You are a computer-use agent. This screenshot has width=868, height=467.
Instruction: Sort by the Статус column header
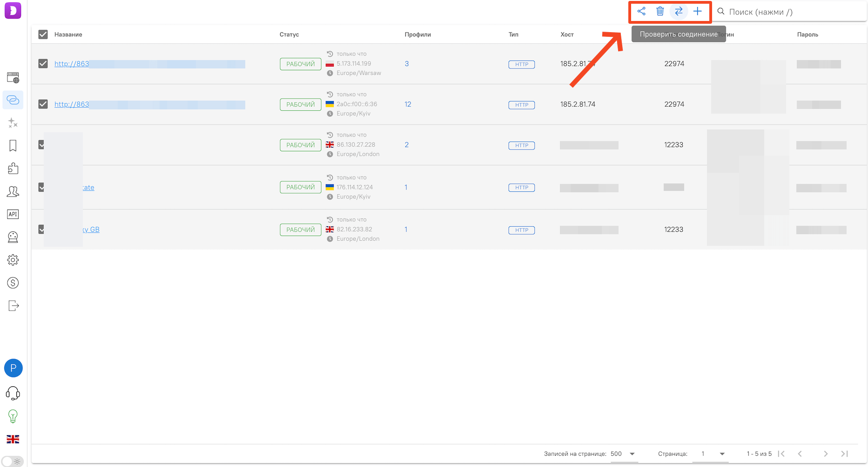click(289, 34)
